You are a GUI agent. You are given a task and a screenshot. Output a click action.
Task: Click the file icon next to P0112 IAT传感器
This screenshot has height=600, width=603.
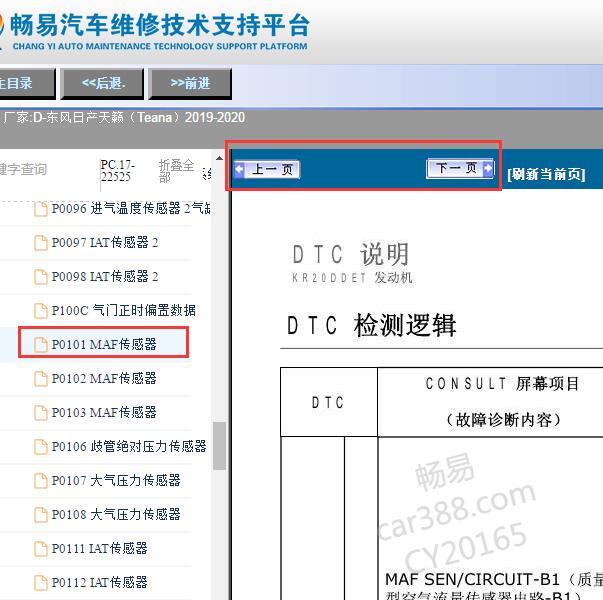(x=41, y=582)
